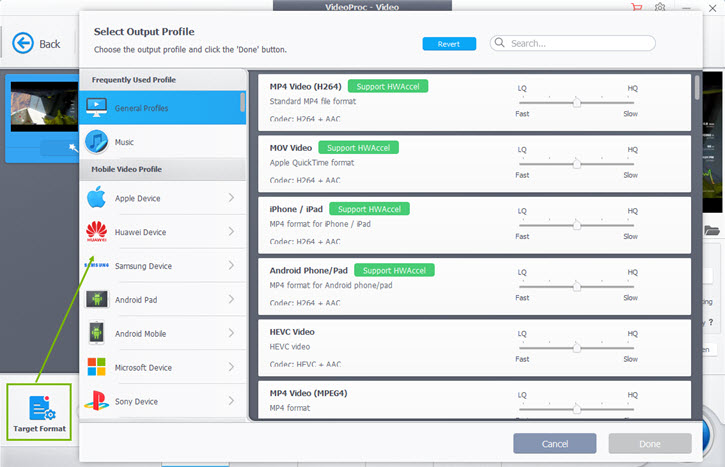The width and height of the screenshot is (725, 467).
Task: Close the VideoProc window
Action: point(713,8)
